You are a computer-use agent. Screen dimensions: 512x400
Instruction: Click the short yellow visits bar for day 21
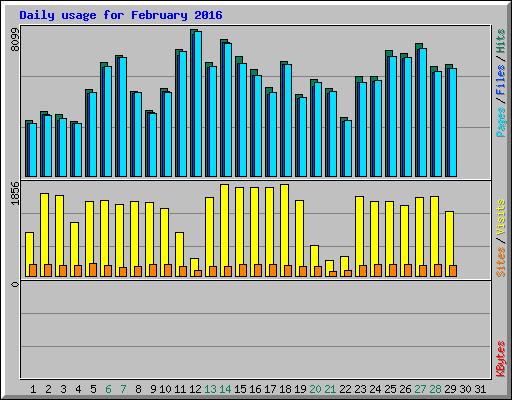(x=329, y=268)
